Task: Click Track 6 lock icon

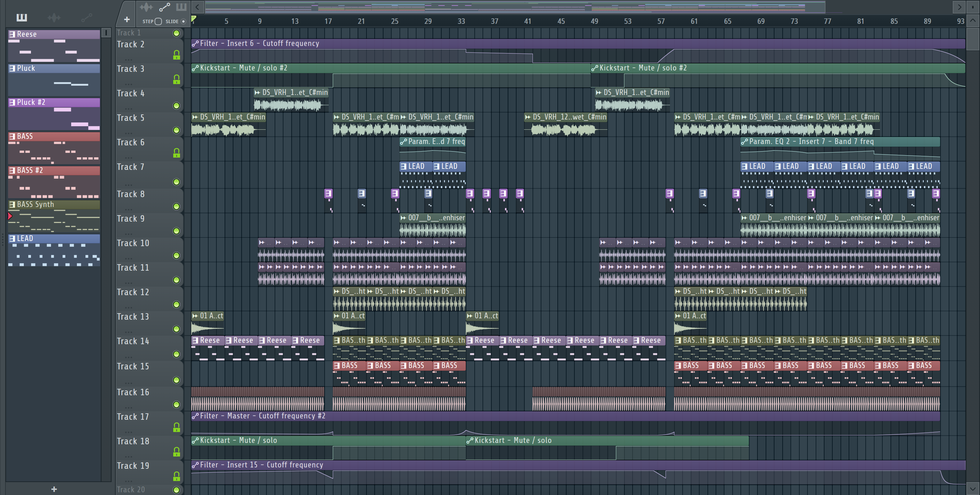Action: point(176,153)
